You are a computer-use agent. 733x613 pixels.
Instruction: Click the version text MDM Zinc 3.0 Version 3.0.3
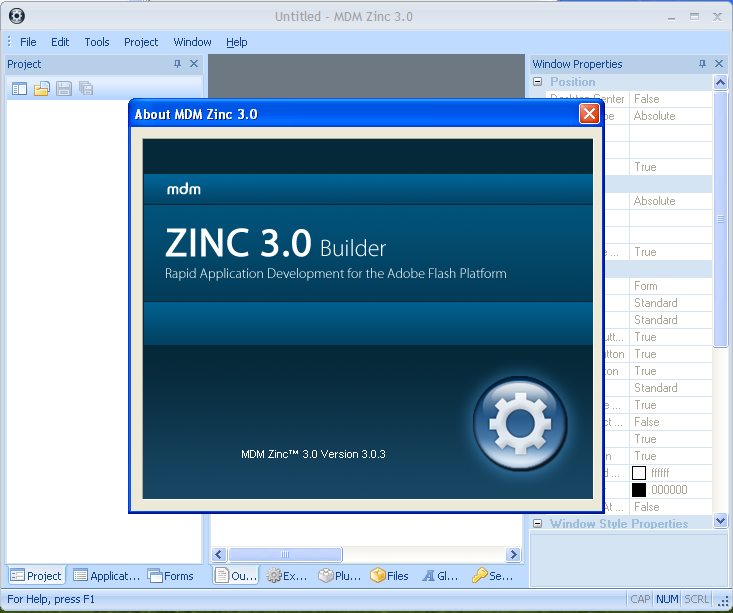[313, 454]
